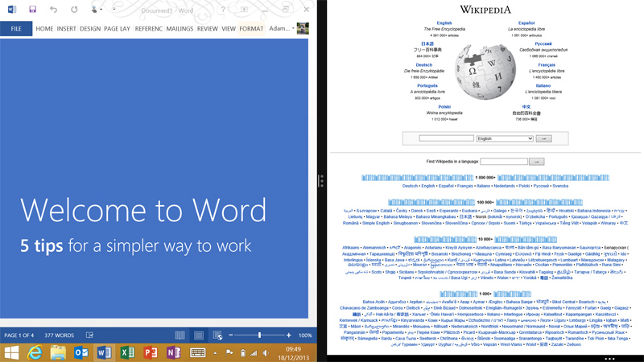Click the volume speaker icon
This screenshot has height=362, width=644.
(266, 353)
